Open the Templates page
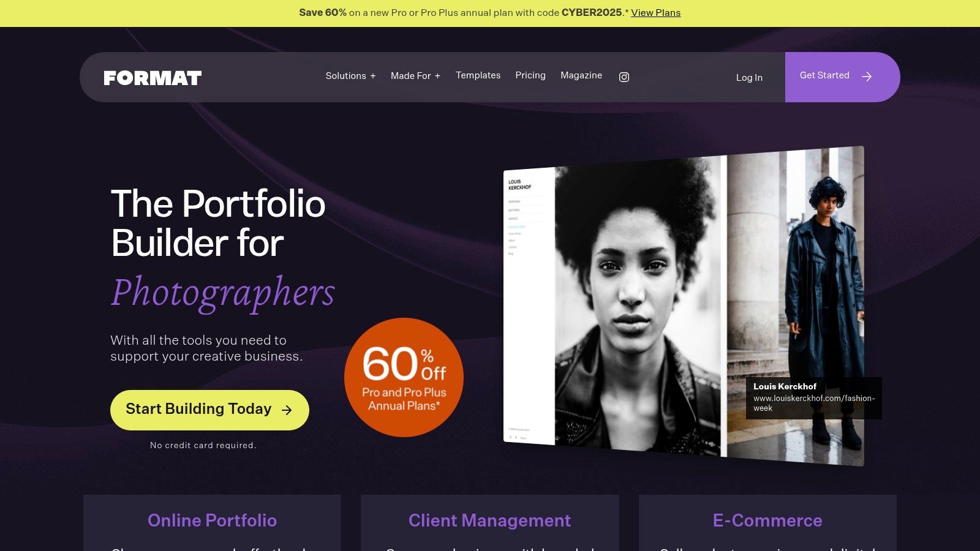Screen dimensions: 980x551 click(x=478, y=75)
